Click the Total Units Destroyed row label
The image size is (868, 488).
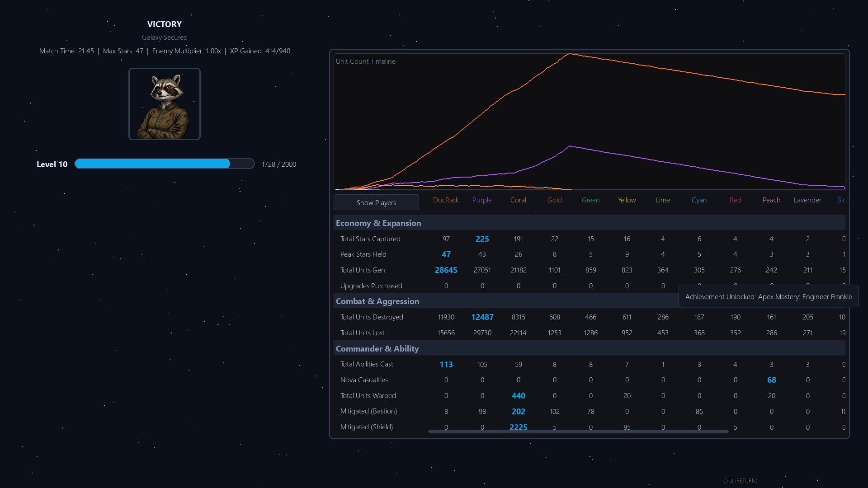[x=372, y=317]
